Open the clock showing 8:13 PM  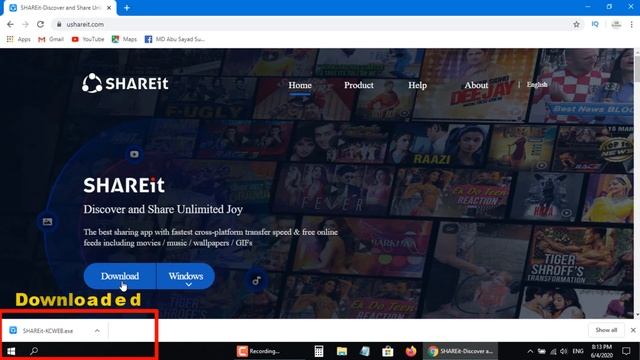tap(602, 351)
